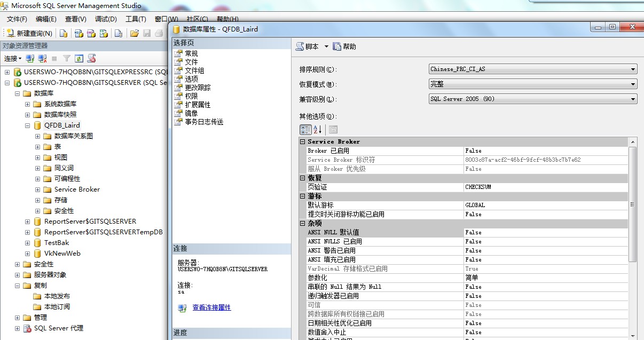Viewport: 644px width, 340px height.
Task: Select the VkNewWeb database
Action: 62,254
